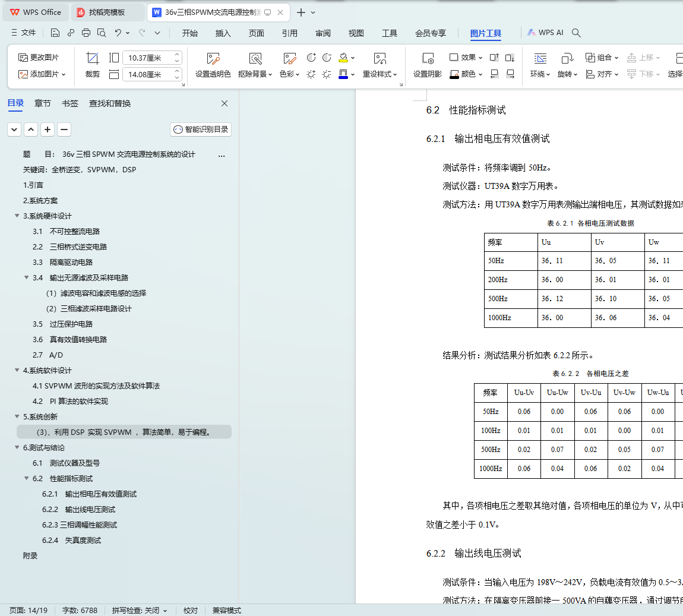Screen dimensions: 683x616
Task: Open the 环绕 (text wrap) menu
Action: [x=540, y=65]
